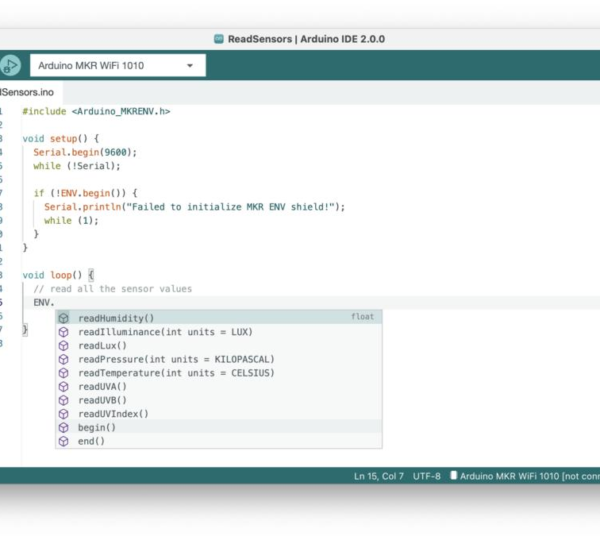600x540 pixels.
Task: Choose readUVIndex() from autocomplete list
Action: point(219,414)
